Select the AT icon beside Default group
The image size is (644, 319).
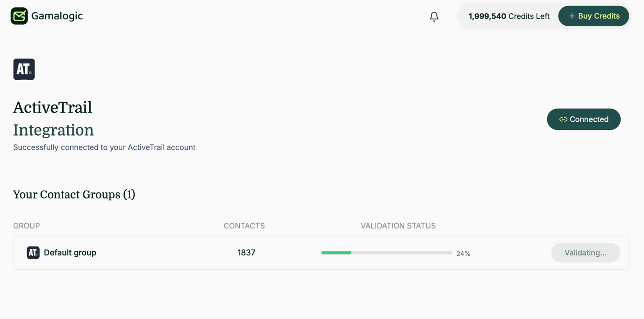(x=32, y=253)
